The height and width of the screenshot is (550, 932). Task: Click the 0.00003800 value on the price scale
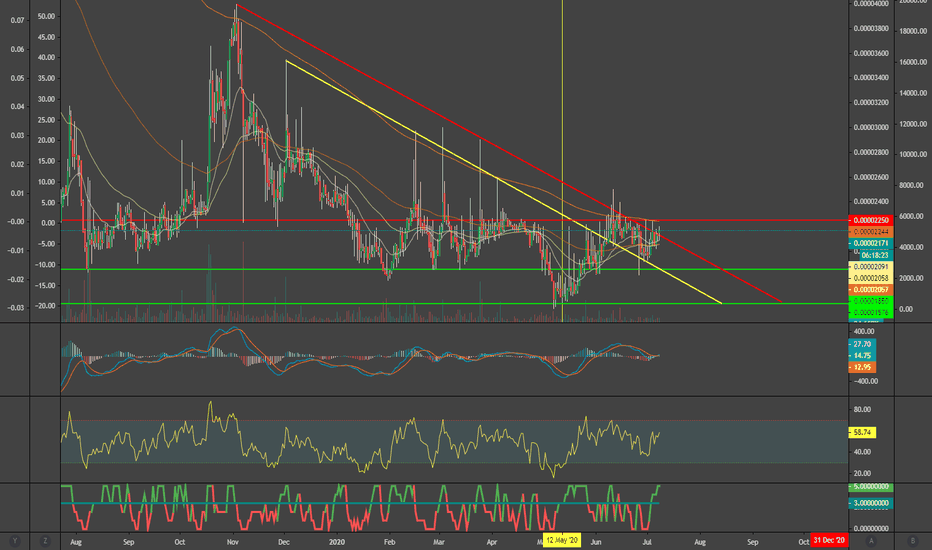point(871,29)
